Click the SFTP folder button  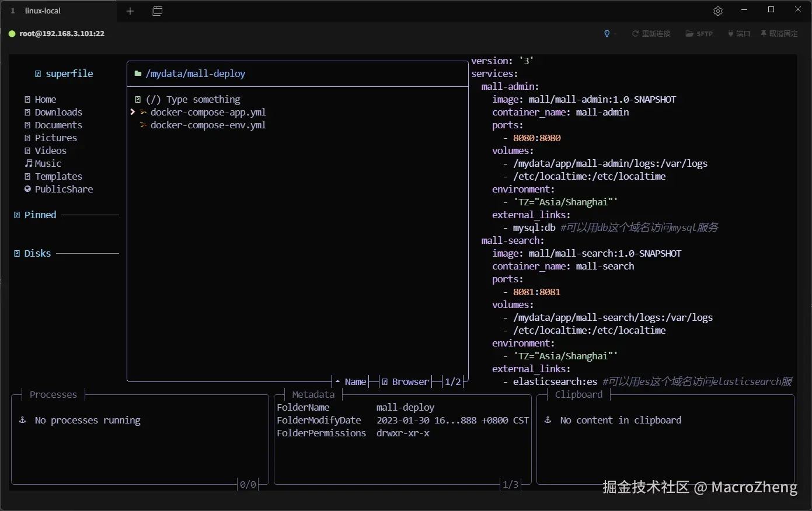click(699, 34)
